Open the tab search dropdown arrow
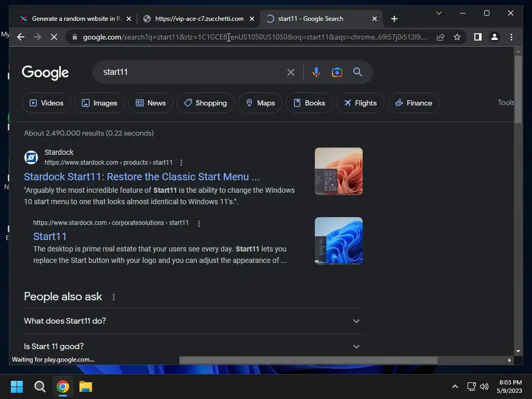The image size is (532, 399). click(x=438, y=13)
